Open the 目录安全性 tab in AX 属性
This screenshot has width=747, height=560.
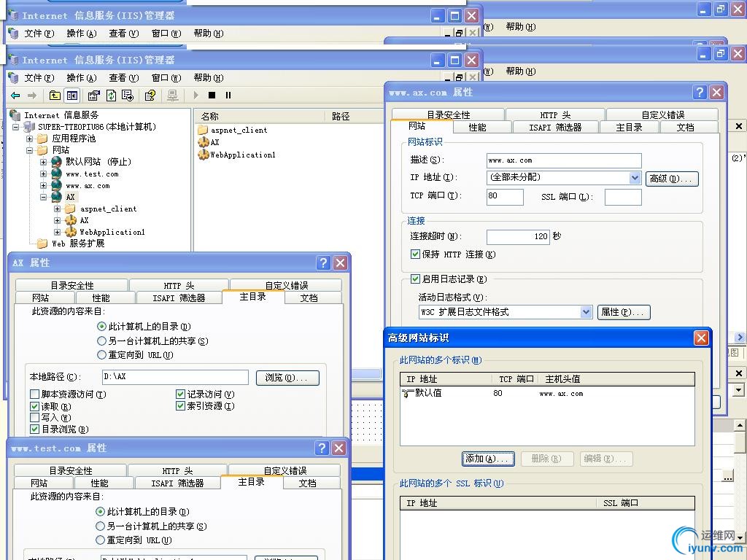pyautogui.click(x=72, y=285)
